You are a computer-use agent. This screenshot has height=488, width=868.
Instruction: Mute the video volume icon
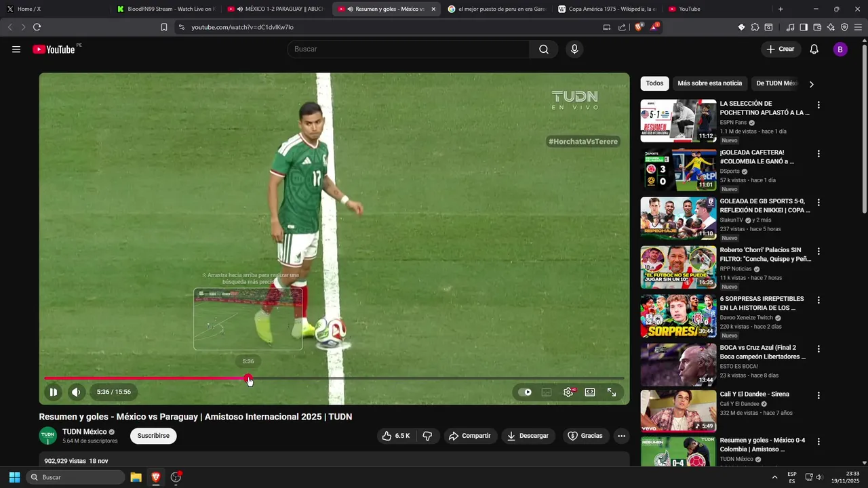click(x=76, y=392)
